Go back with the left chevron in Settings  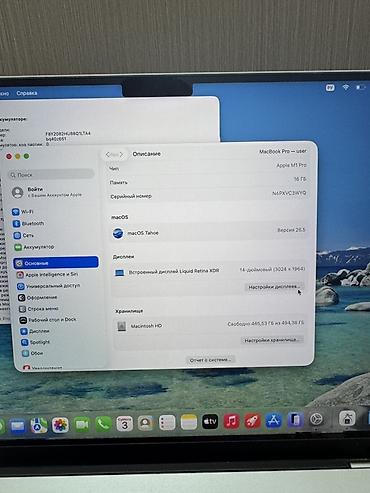(108, 154)
